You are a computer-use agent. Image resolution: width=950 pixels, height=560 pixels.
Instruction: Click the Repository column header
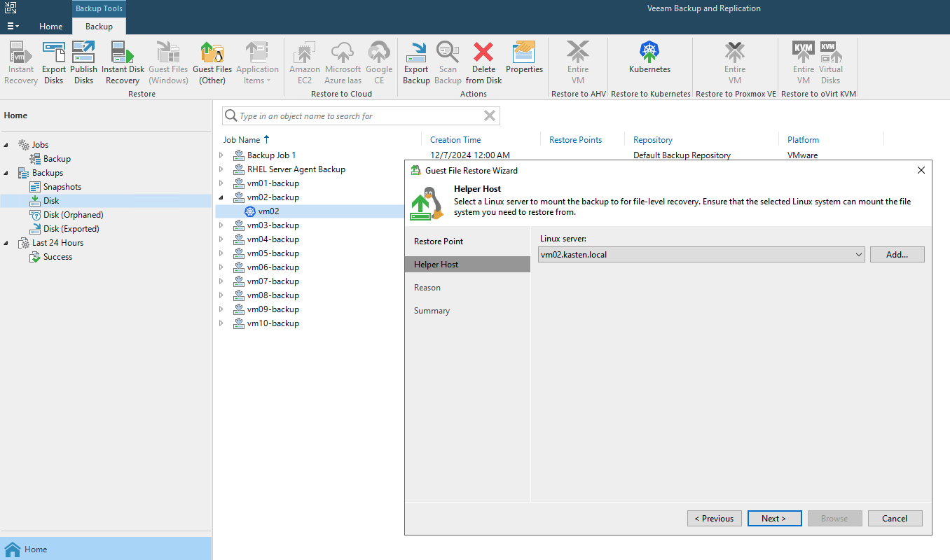[653, 140]
